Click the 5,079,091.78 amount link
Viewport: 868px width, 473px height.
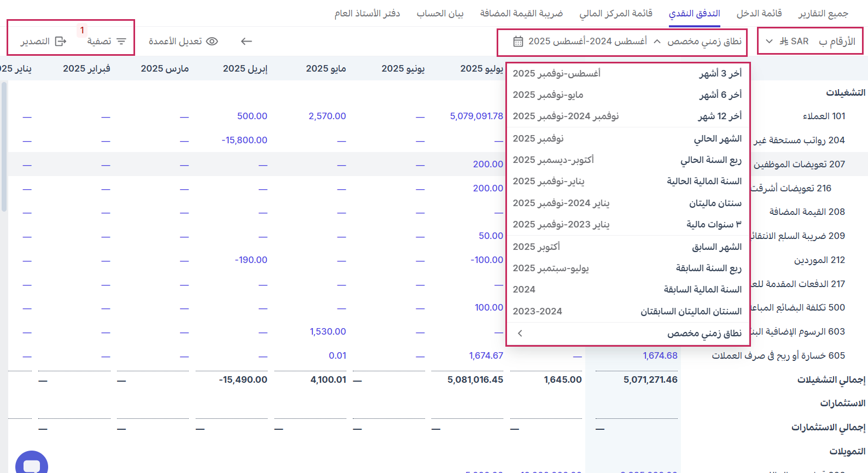click(x=476, y=116)
